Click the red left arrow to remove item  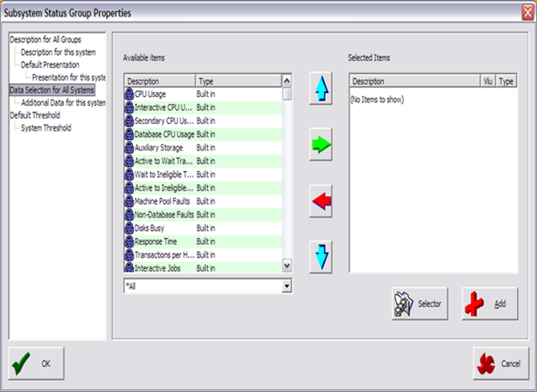pyautogui.click(x=320, y=202)
